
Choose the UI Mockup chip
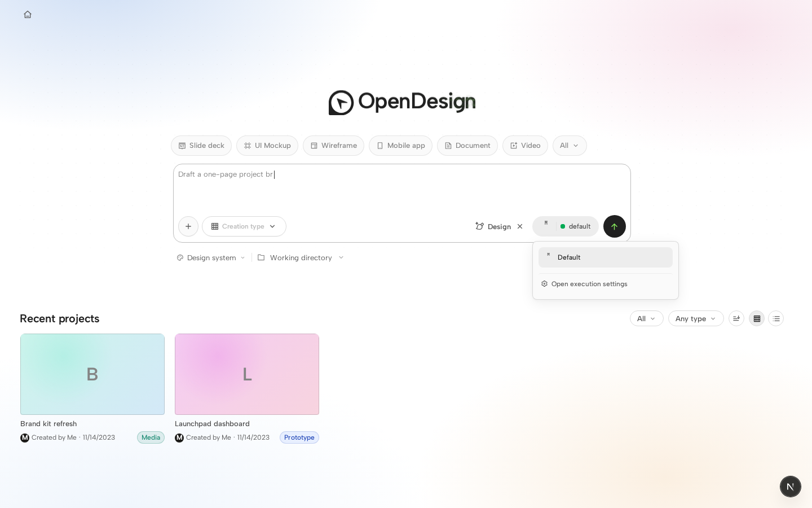(x=267, y=146)
